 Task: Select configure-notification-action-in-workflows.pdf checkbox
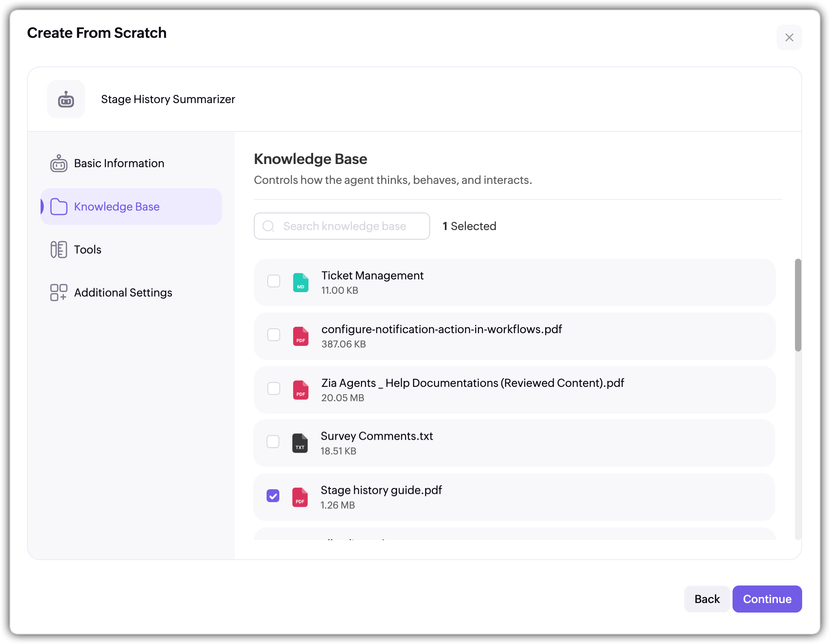click(274, 335)
